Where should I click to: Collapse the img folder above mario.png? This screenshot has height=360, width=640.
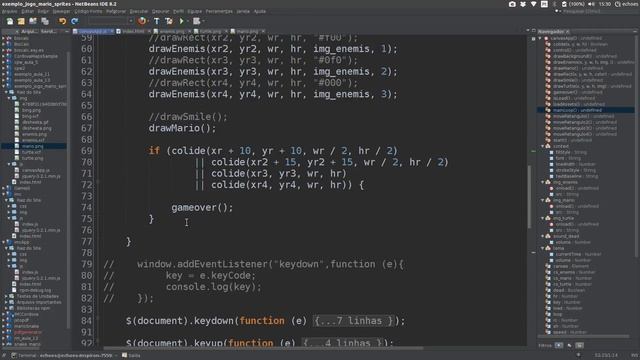click(x=9, y=98)
